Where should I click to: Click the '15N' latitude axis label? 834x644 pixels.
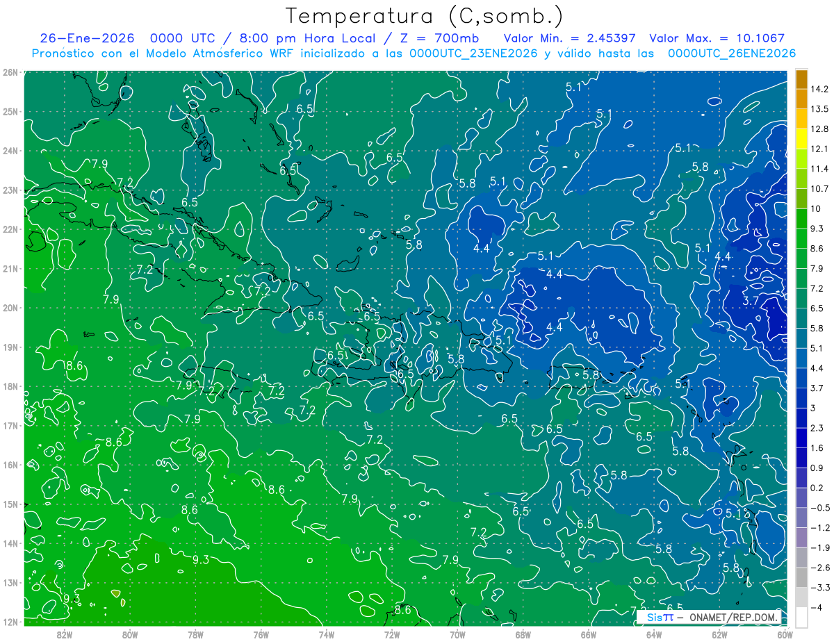point(10,504)
